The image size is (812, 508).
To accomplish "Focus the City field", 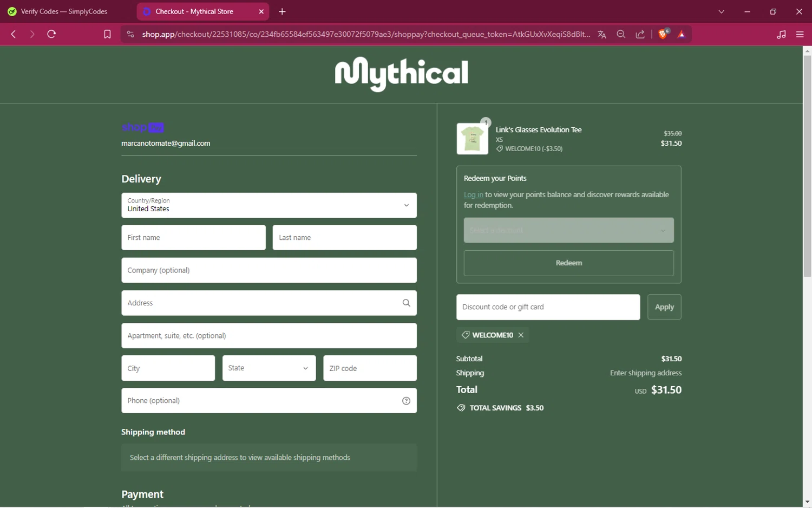I will [x=168, y=368].
